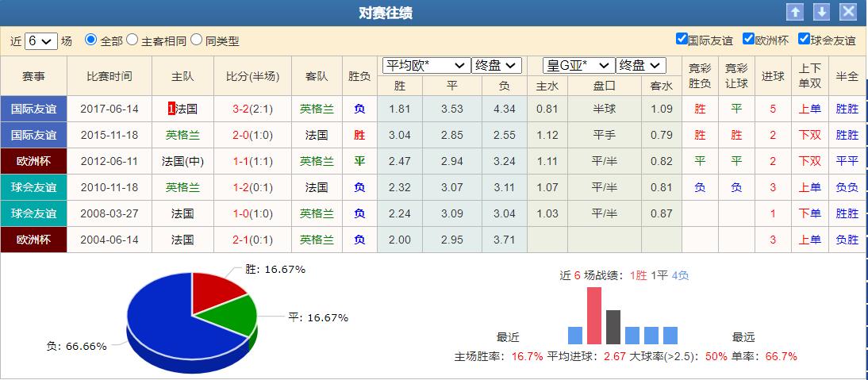Click the score 1-0(1:0)
The image size is (868, 380).
click(252, 213)
